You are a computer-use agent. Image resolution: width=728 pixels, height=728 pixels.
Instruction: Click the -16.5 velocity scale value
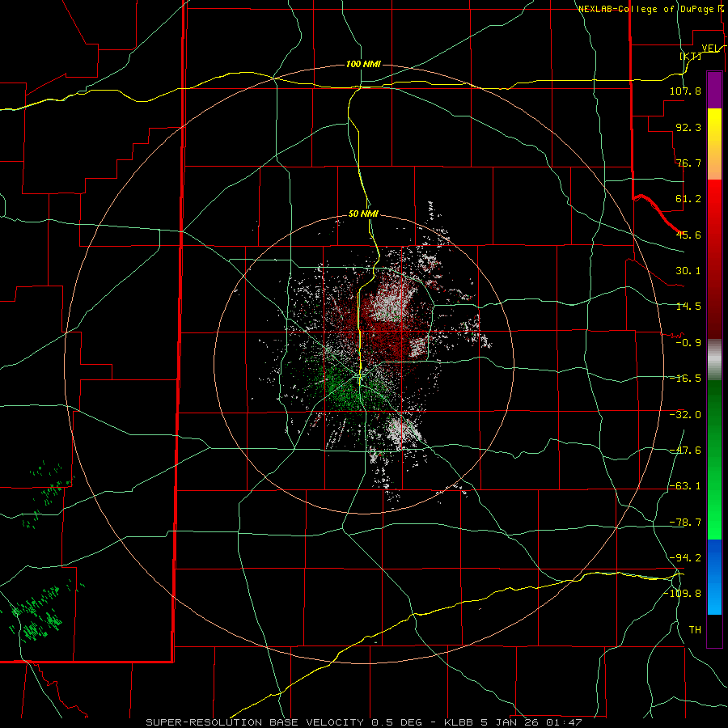pos(685,379)
